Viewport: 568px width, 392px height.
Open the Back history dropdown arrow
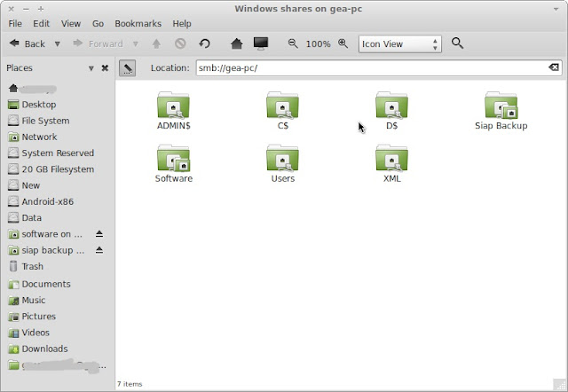coord(57,43)
